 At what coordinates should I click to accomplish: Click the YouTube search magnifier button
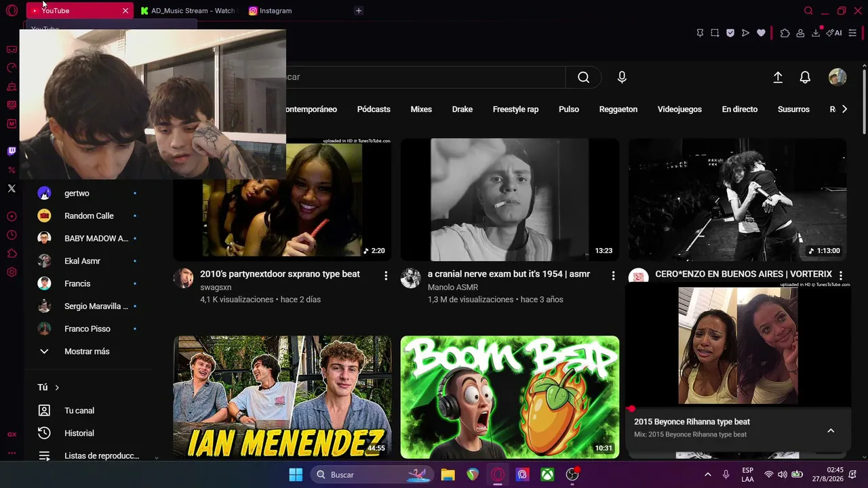583,77
